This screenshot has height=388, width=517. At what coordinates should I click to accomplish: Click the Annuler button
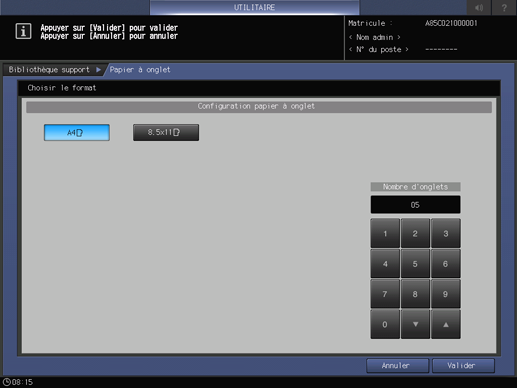pyautogui.click(x=398, y=366)
